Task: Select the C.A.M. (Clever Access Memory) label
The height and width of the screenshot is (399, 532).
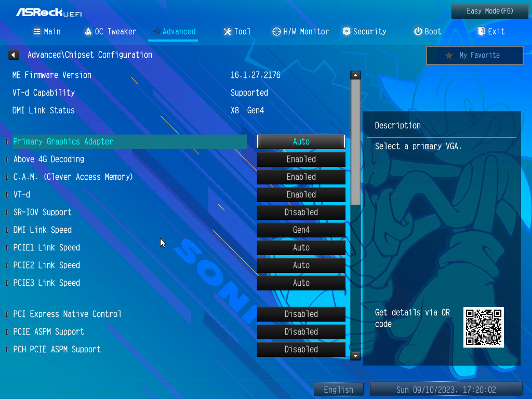Action: [x=73, y=177]
